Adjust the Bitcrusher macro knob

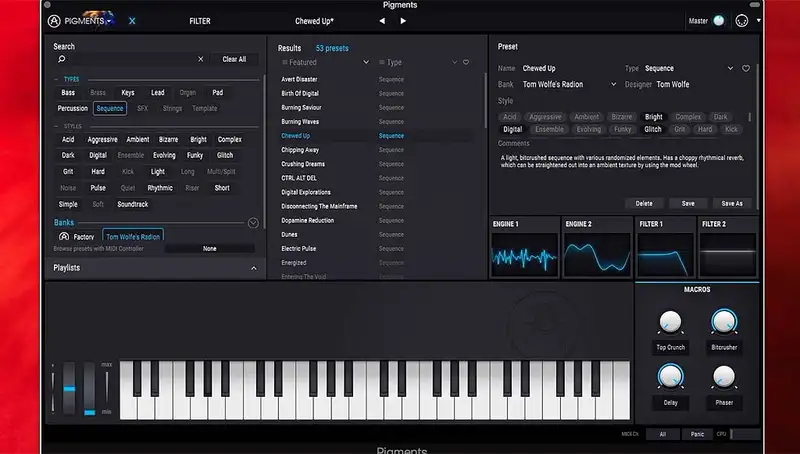pos(724,322)
